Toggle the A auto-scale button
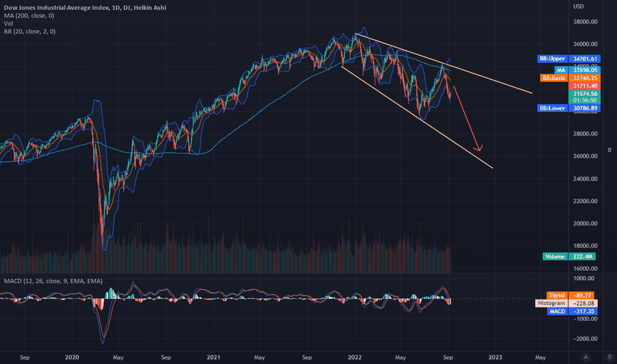 coord(585,357)
